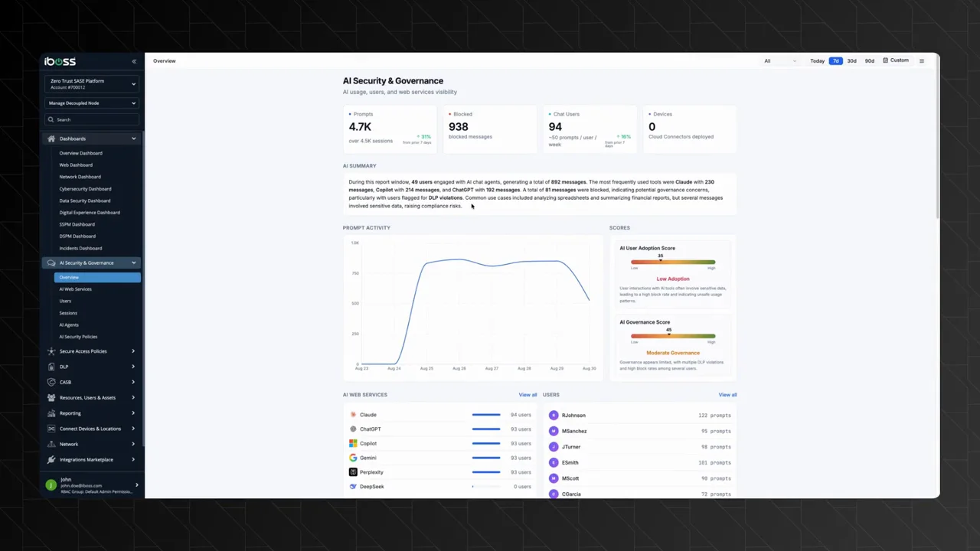Open the hamburger menu icon at top right

click(x=922, y=61)
